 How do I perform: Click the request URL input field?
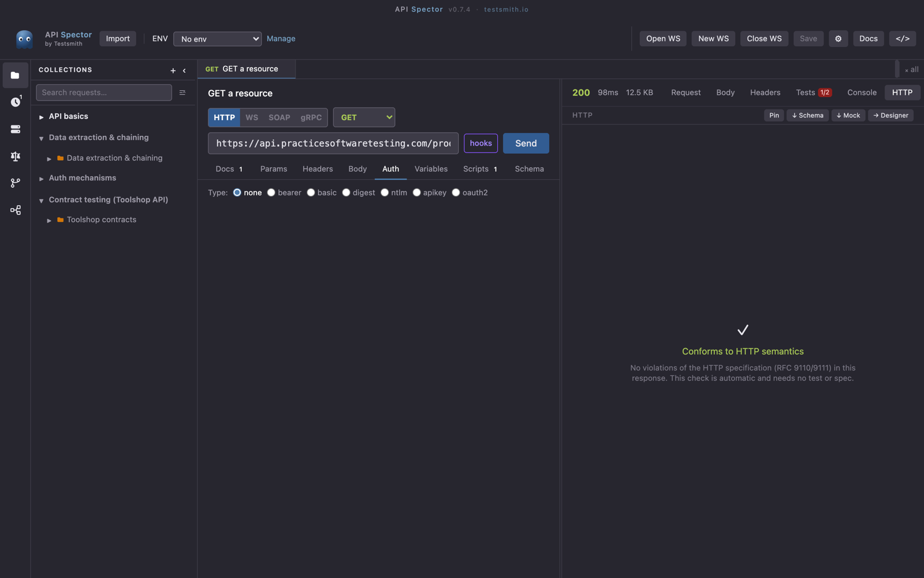(333, 143)
